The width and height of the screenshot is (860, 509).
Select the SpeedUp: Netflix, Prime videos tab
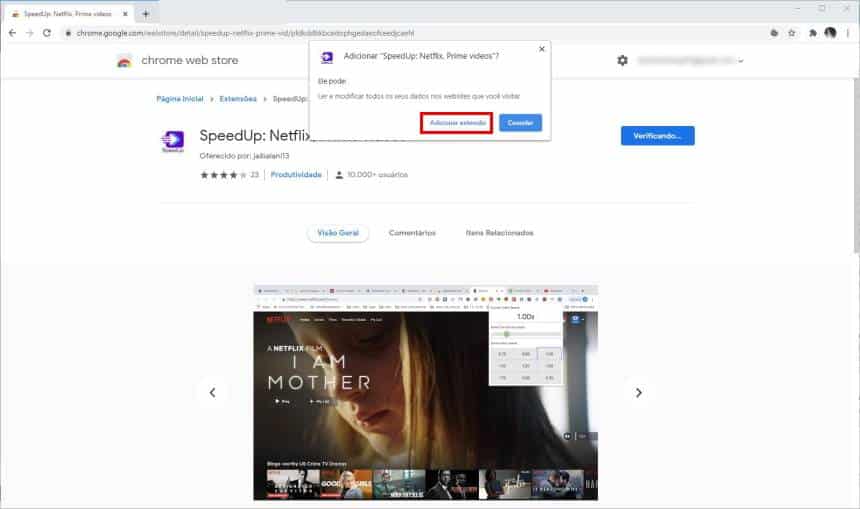(x=70, y=14)
